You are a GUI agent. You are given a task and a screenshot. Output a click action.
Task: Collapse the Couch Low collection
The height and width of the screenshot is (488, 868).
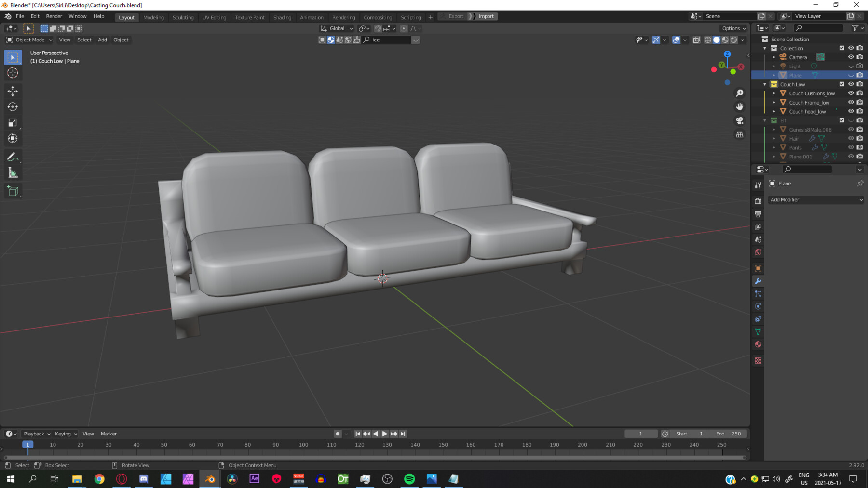[x=765, y=84]
